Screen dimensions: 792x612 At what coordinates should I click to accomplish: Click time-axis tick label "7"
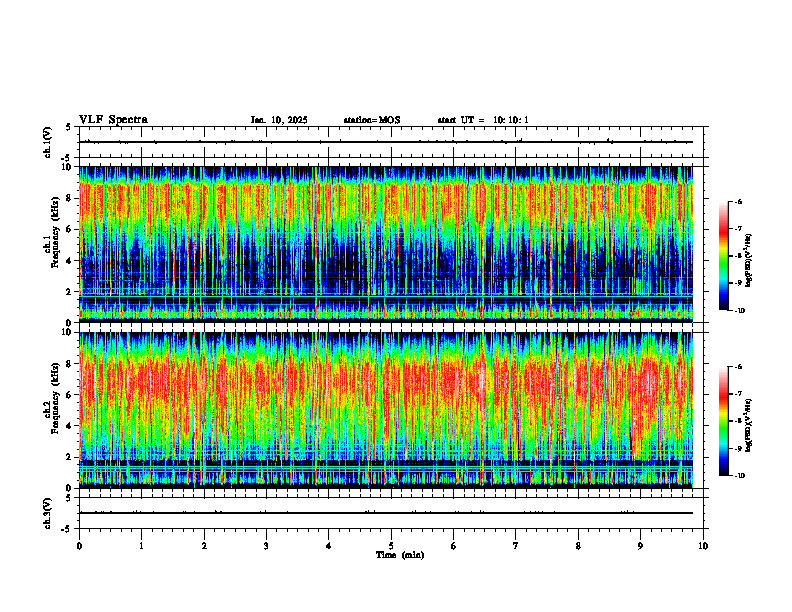coord(516,546)
